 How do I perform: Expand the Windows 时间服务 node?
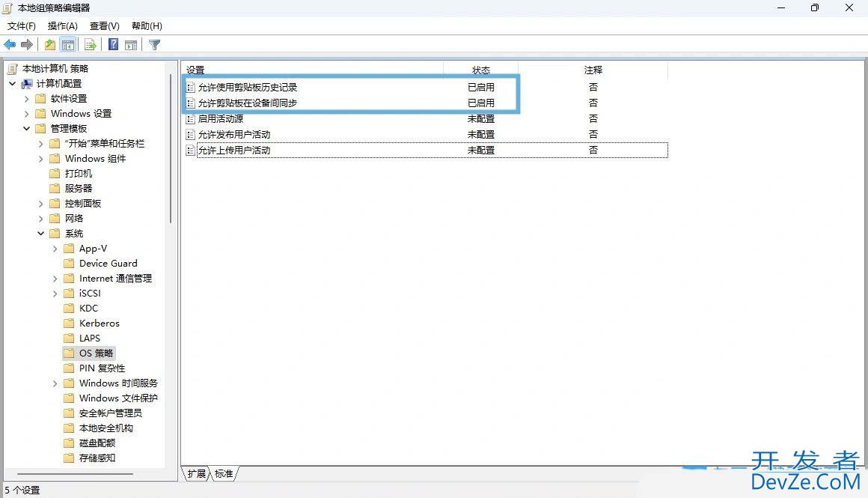tap(55, 383)
